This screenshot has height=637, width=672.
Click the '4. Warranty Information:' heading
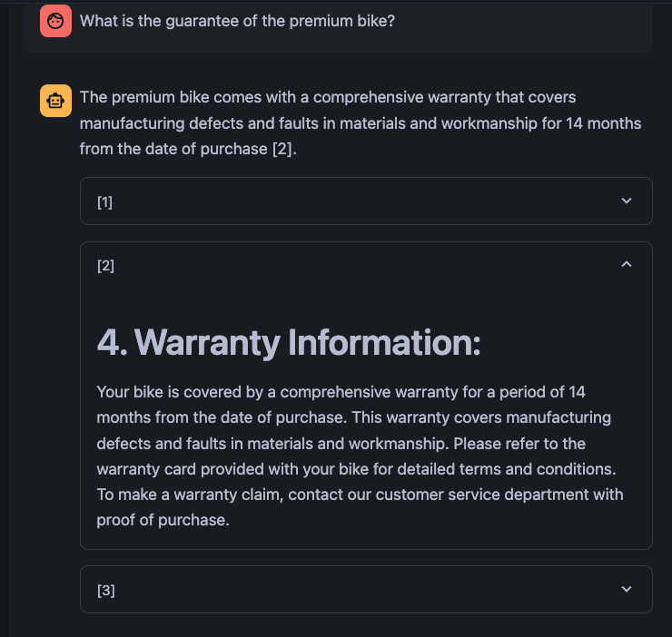[289, 343]
